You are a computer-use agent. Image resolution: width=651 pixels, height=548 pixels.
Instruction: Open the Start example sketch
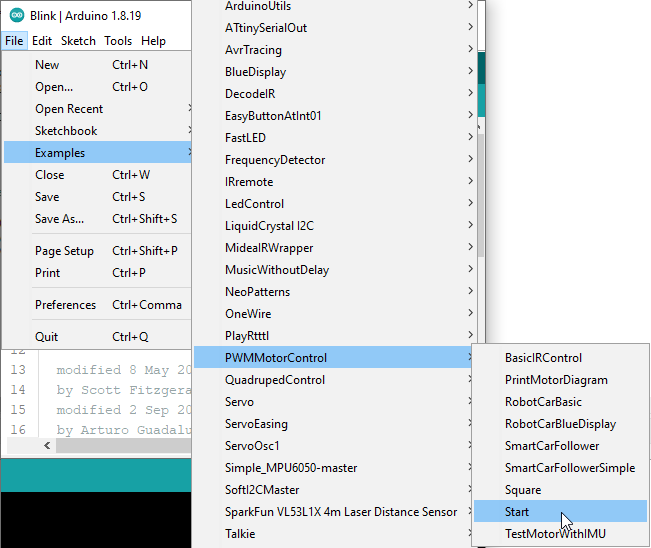pyautogui.click(x=560, y=512)
